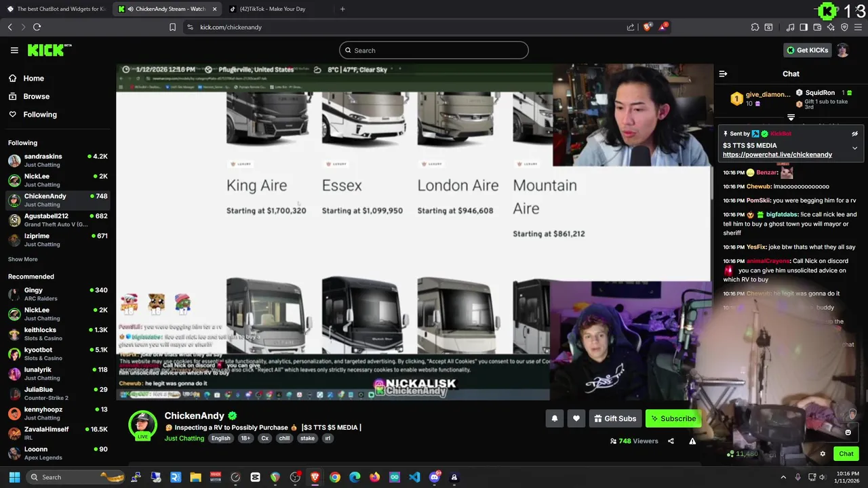868x488 pixels.
Task: Share the ChickenAndy stream
Action: [671, 441]
